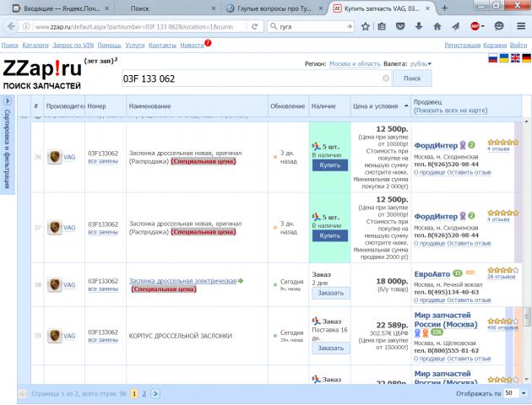Viewport: 532px width, 405px height.
Task: Click все замены in row 38
Action: pos(103,289)
